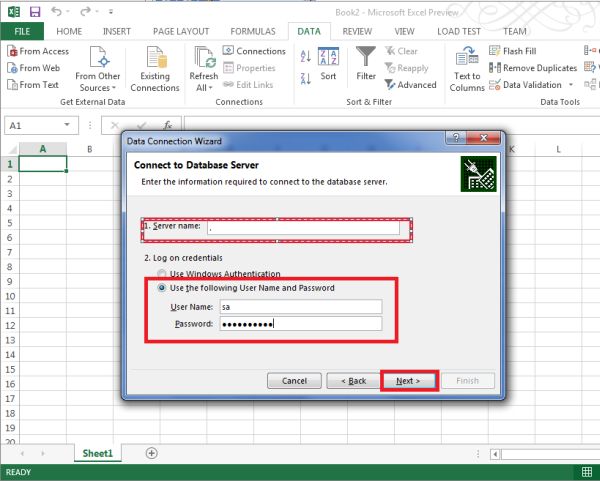The height and width of the screenshot is (481, 600).
Task: Select column A header
Action: pos(43,149)
